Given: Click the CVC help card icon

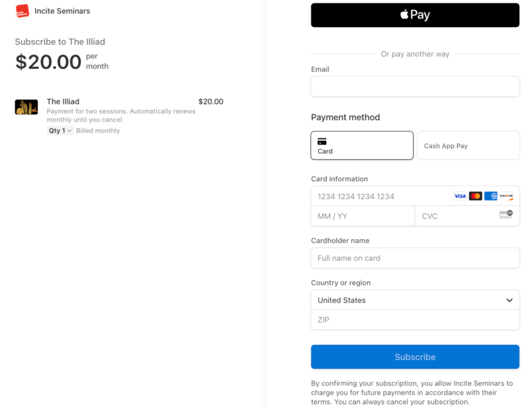Looking at the screenshot, I should 506,214.
